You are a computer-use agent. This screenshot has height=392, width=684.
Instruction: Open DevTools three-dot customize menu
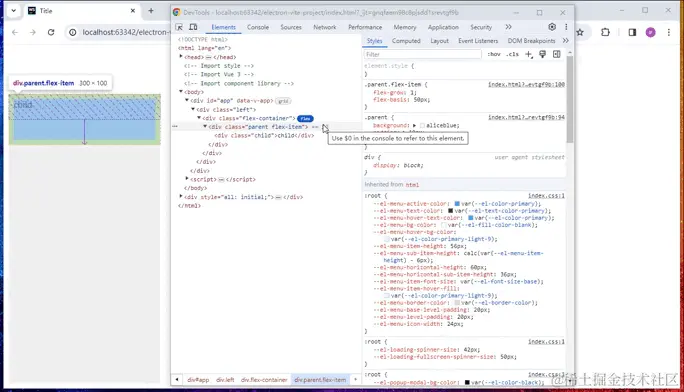(566, 27)
